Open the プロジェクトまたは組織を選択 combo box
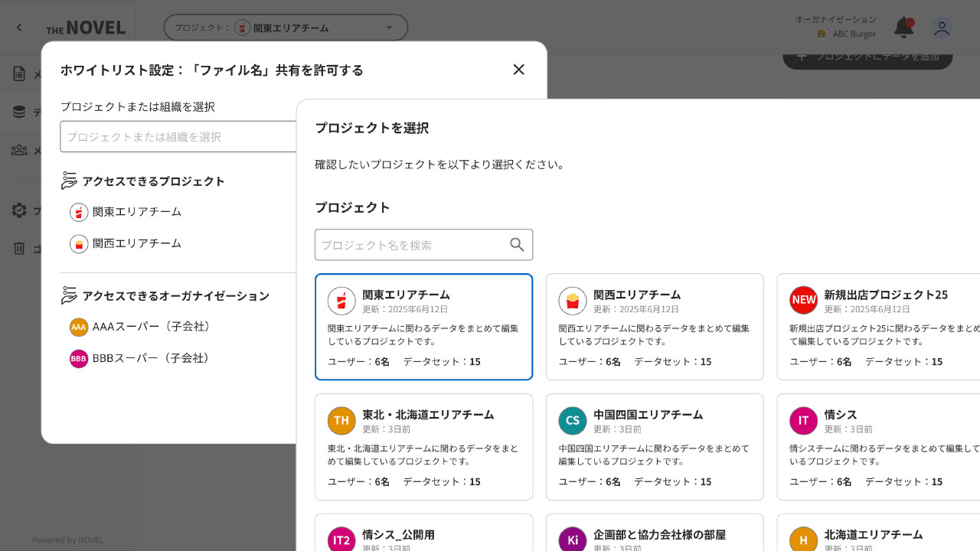 click(178, 137)
